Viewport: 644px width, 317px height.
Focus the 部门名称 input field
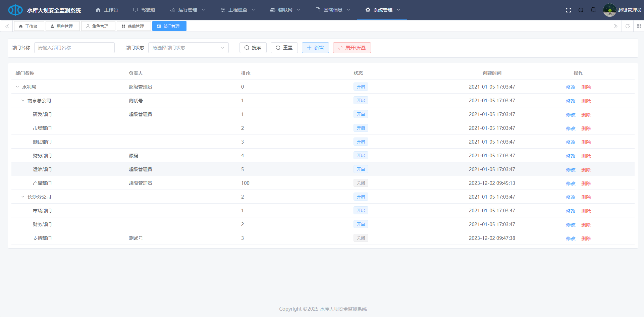tap(74, 48)
